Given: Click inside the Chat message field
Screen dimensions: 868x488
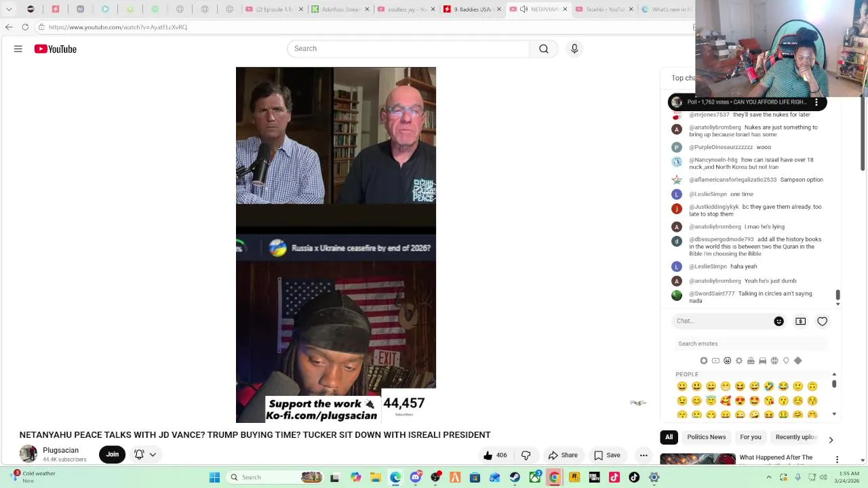Looking at the screenshot, I should point(721,321).
